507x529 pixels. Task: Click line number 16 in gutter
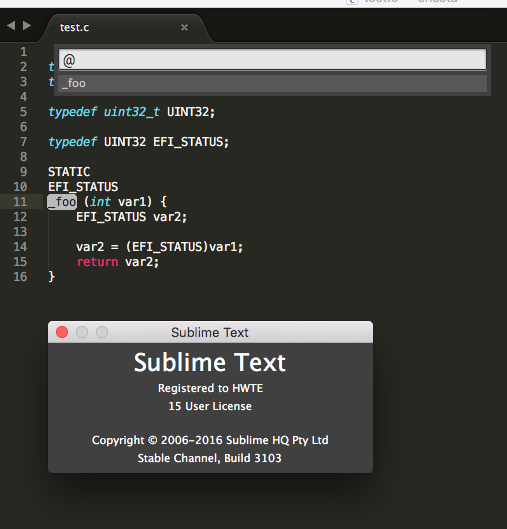[20, 277]
